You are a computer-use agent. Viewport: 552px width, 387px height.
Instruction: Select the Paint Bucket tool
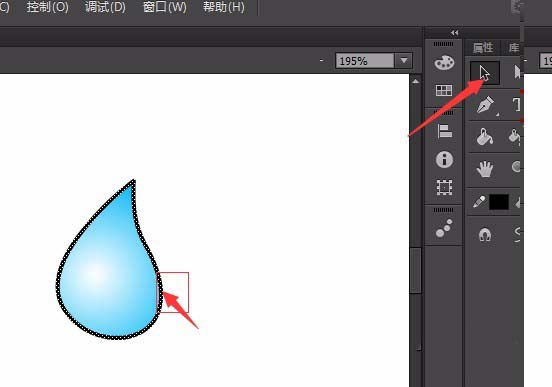click(x=485, y=137)
